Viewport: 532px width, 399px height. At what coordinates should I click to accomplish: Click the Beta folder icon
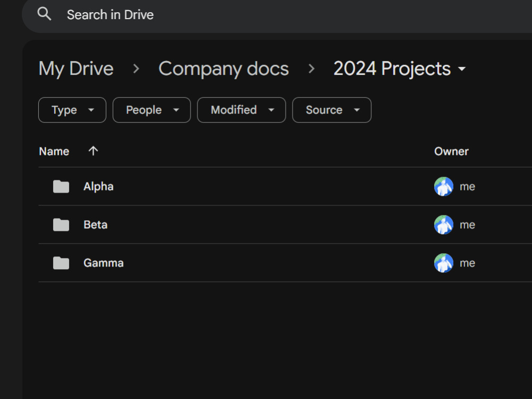click(61, 225)
